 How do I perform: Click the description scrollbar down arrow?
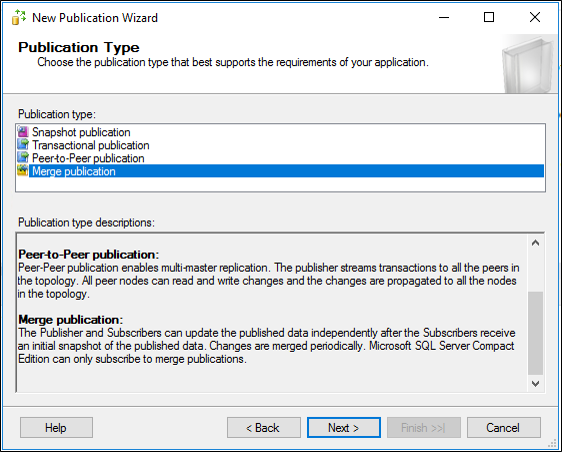535,384
